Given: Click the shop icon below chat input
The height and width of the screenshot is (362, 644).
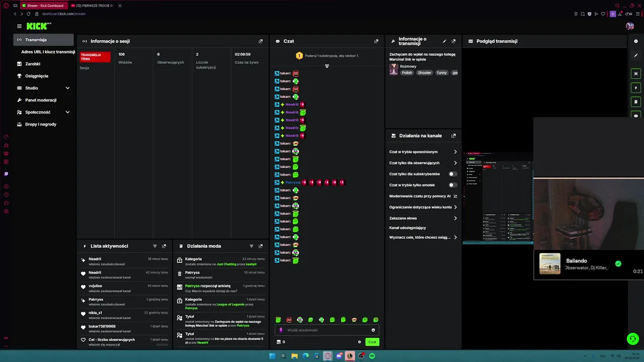Looking at the screenshot, I should tap(278, 342).
